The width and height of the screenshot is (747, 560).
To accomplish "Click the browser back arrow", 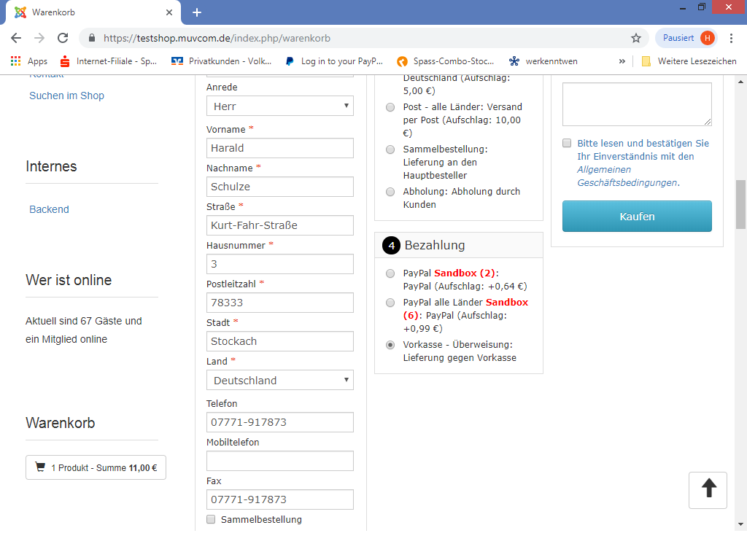I will click(x=16, y=38).
